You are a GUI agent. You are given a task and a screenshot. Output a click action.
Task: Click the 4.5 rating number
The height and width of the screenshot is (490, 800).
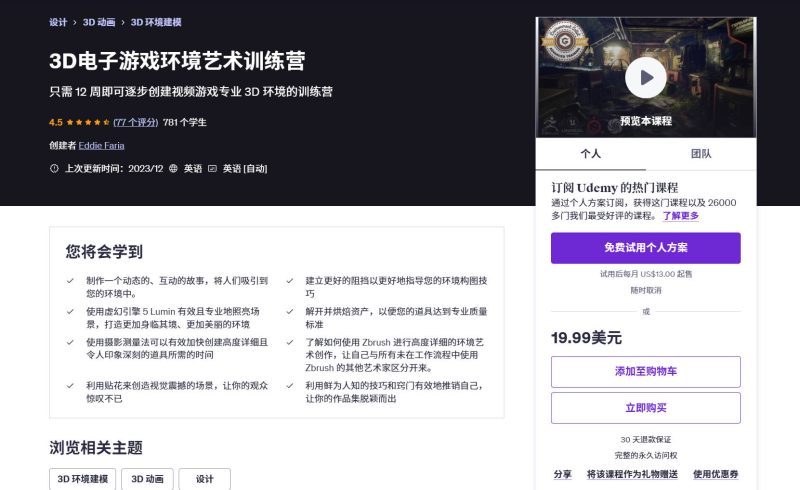click(x=56, y=122)
